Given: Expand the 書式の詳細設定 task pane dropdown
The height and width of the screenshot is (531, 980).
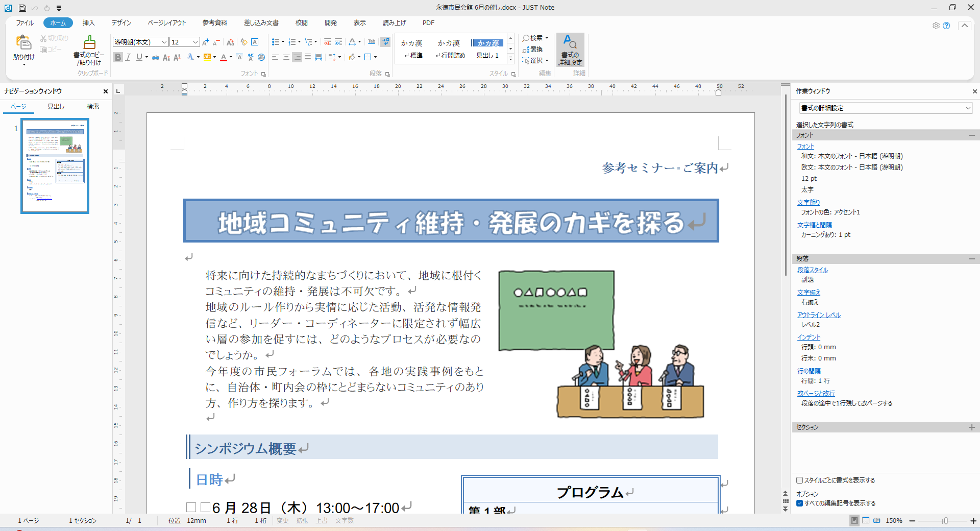Looking at the screenshot, I should click(x=968, y=108).
